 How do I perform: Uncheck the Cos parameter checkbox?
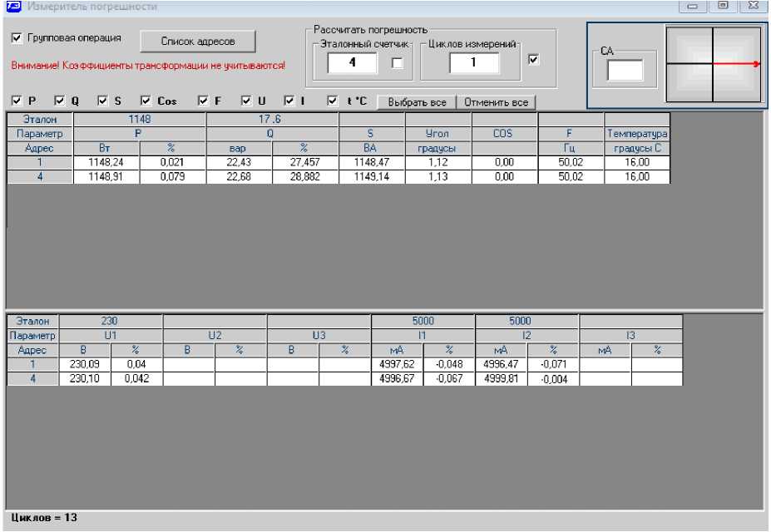click(146, 101)
